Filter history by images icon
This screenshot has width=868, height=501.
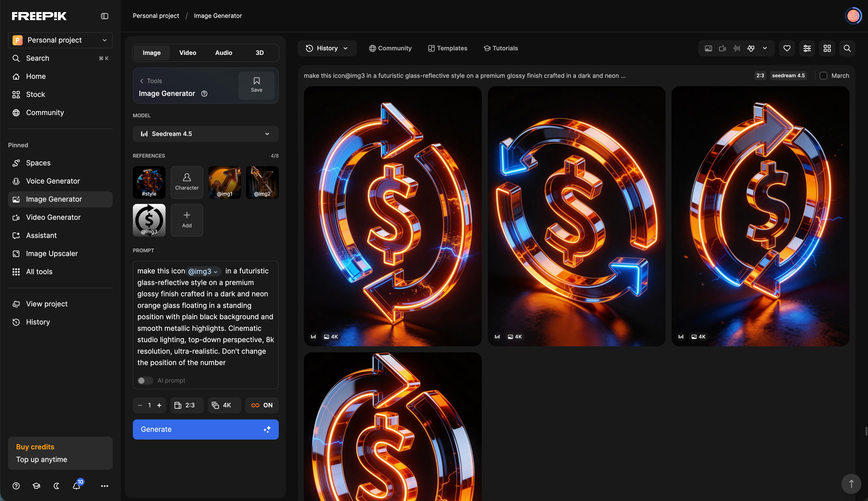(x=708, y=48)
